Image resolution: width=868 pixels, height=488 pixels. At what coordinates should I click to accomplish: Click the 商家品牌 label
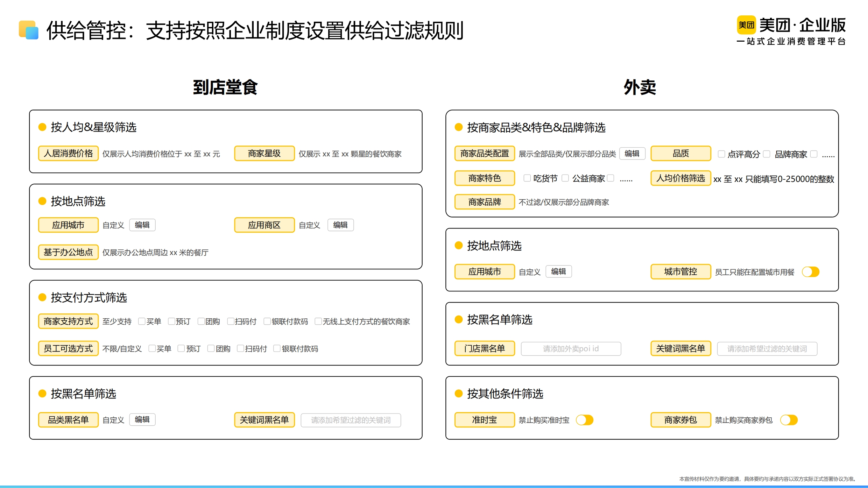click(x=485, y=202)
